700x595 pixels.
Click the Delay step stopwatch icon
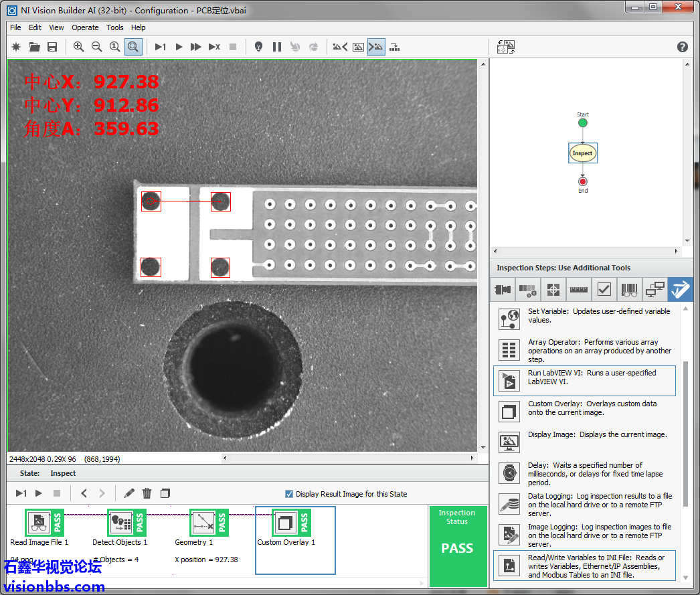pos(509,473)
